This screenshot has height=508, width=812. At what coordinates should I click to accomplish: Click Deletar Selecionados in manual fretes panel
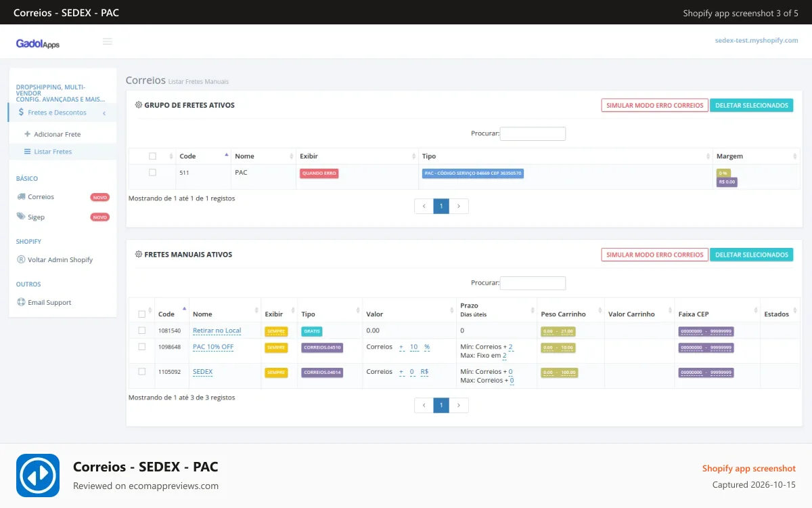752,255
